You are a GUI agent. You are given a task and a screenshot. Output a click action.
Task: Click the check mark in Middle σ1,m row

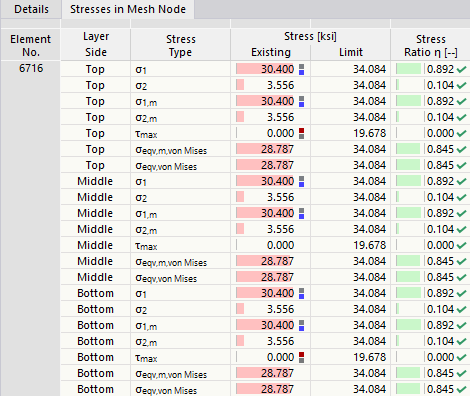tap(462, 213)
